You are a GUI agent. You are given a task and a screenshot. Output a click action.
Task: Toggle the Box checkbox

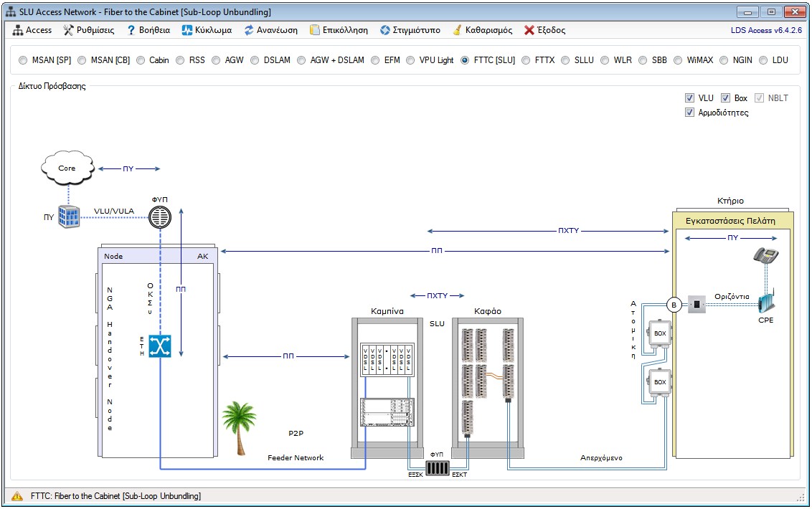[725, 98]
